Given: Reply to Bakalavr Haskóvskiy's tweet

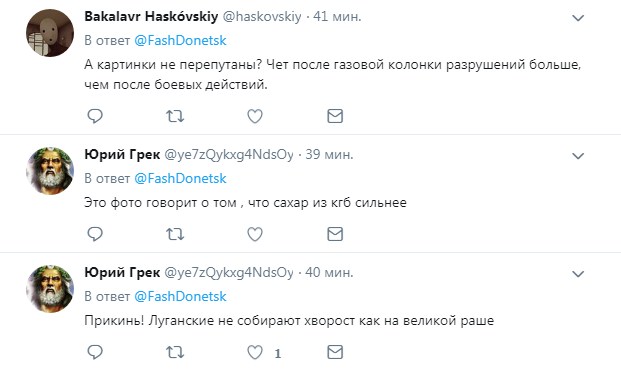Looking at the screenshot, I should (95, 116).
